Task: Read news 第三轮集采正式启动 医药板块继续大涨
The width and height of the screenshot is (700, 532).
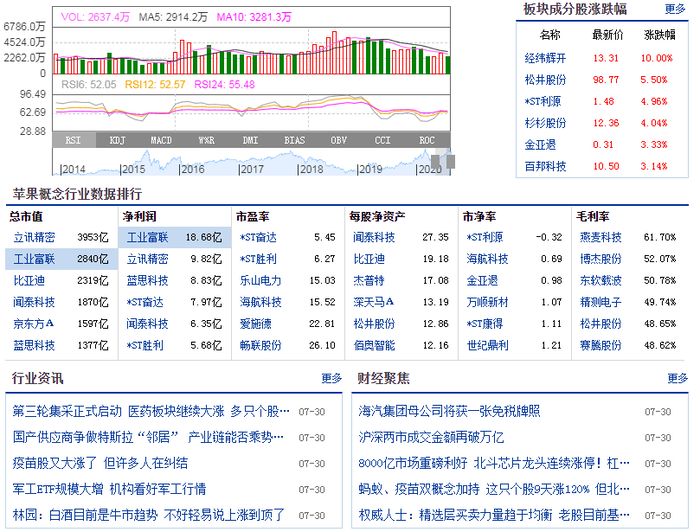Action: tap(151, 411)
